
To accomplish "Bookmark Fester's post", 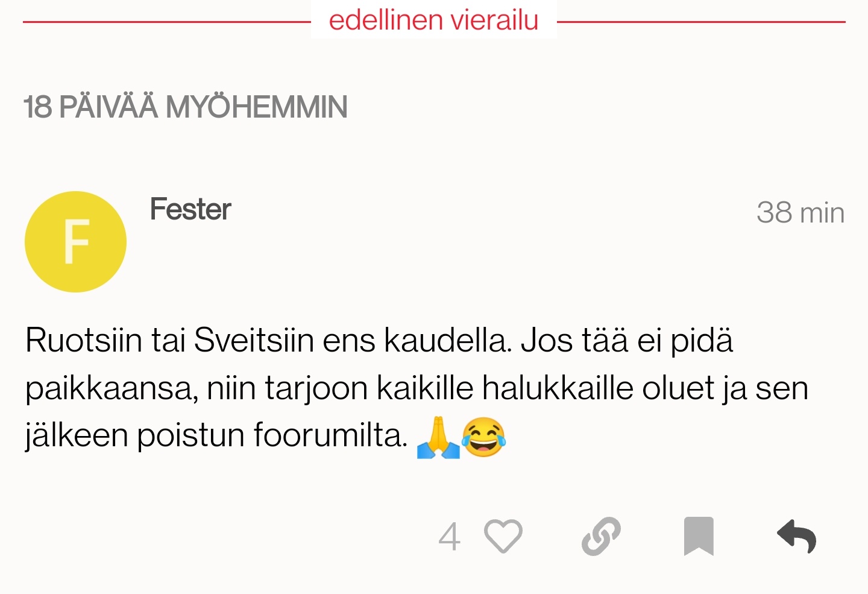I will coord(699,536).
